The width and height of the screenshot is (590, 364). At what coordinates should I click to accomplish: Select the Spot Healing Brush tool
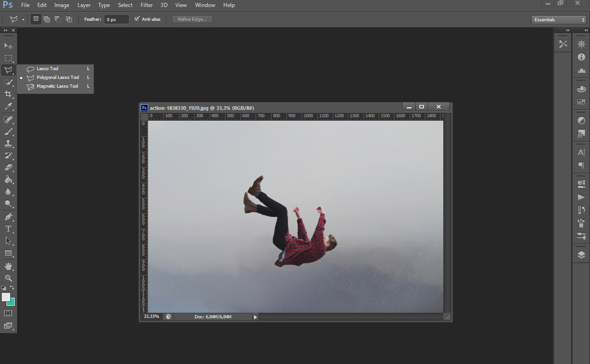(8, 120)
